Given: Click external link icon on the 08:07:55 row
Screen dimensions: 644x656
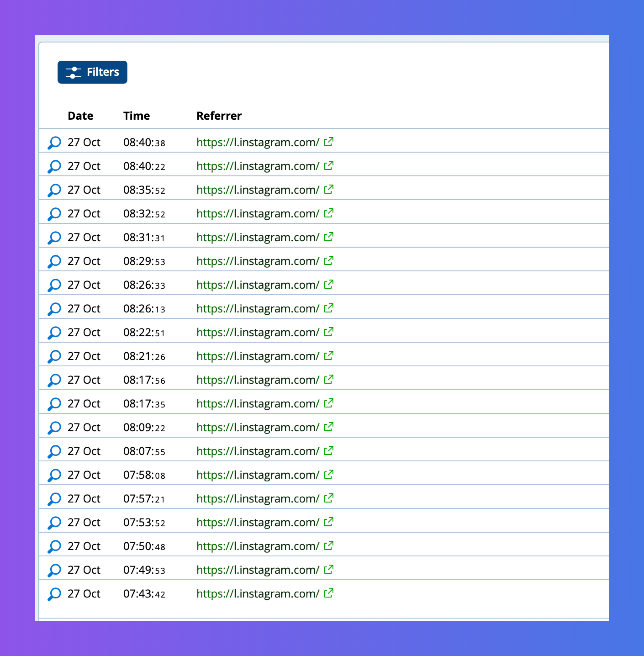Looking at the screenshot, I should click(x=328, y=451).
